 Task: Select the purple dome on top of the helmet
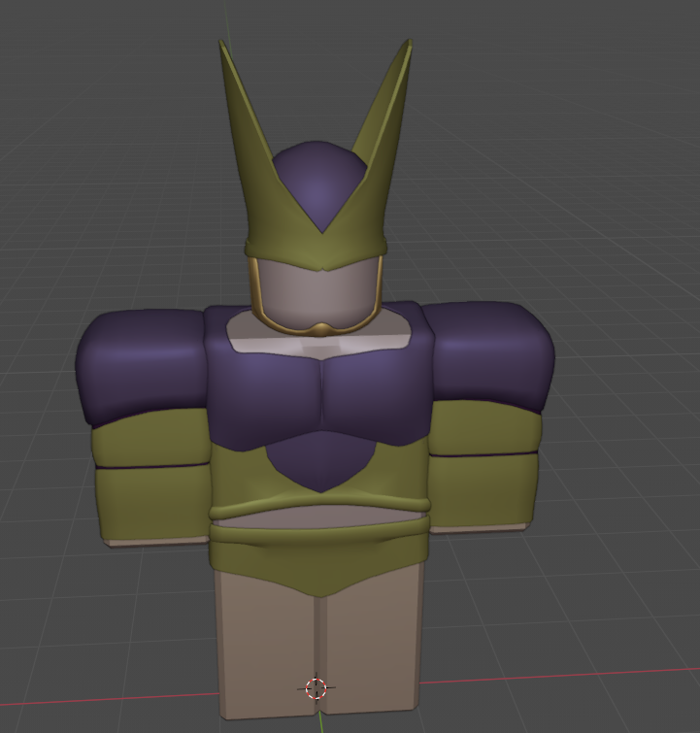pyautogui.click(x=318, y=184)
